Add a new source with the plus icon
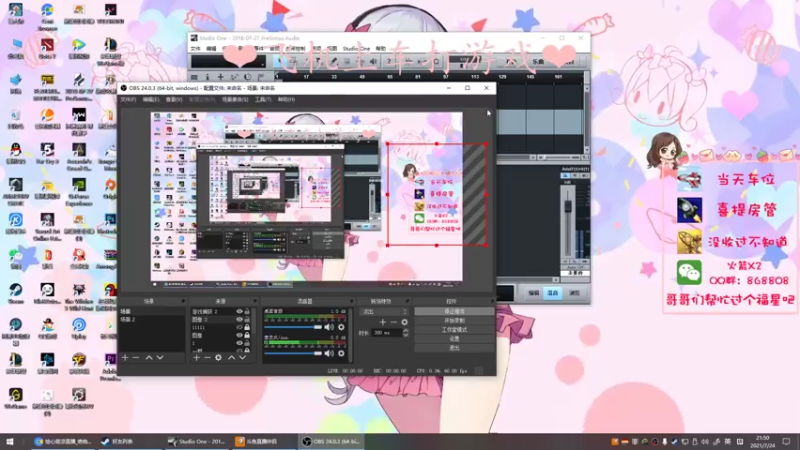 [196, 358]
